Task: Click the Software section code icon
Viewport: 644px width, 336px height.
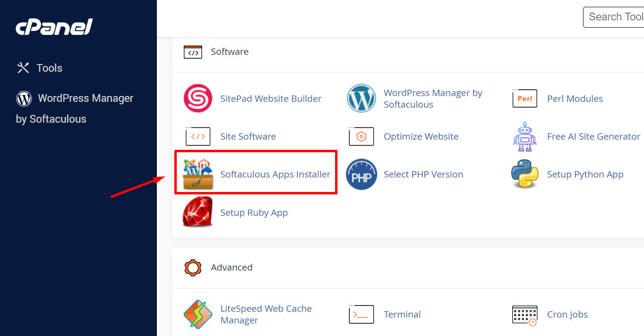Action: tap(193, 52)
